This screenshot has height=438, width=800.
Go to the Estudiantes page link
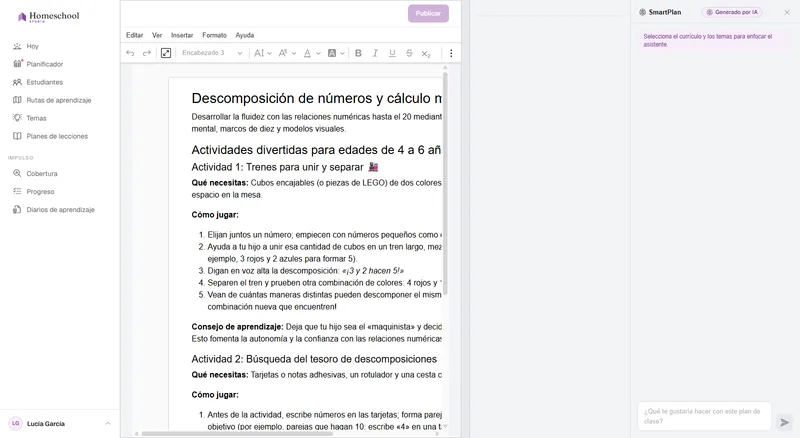[45, 82]
